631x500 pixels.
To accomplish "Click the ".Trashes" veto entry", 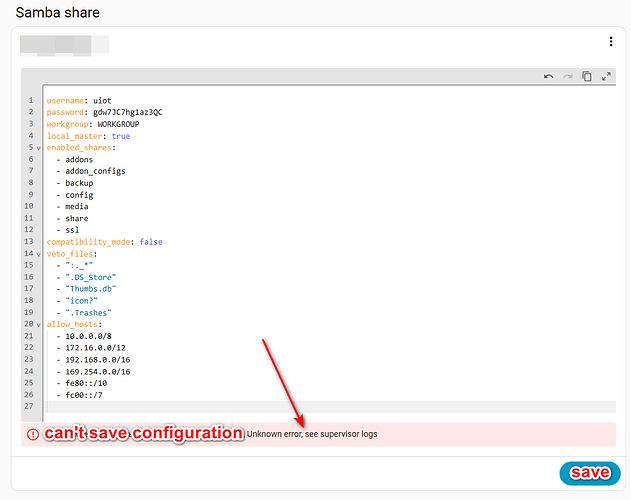I will coord(89,313).
